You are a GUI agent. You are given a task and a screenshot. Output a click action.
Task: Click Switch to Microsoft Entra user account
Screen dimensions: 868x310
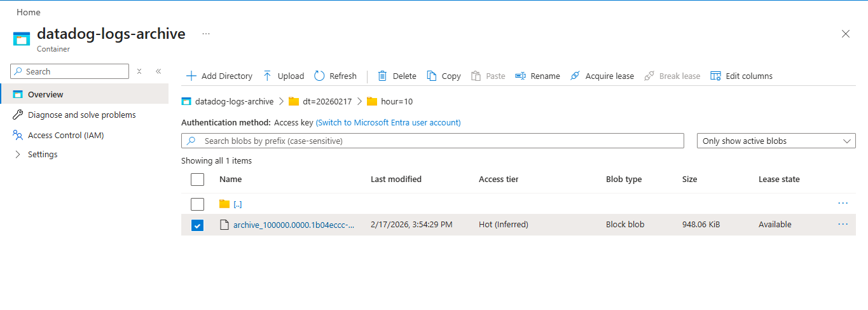coord(388,122)
